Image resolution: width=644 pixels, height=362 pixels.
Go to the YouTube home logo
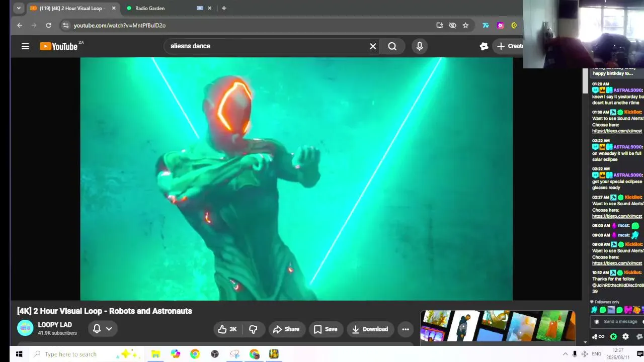coord(59,46)
